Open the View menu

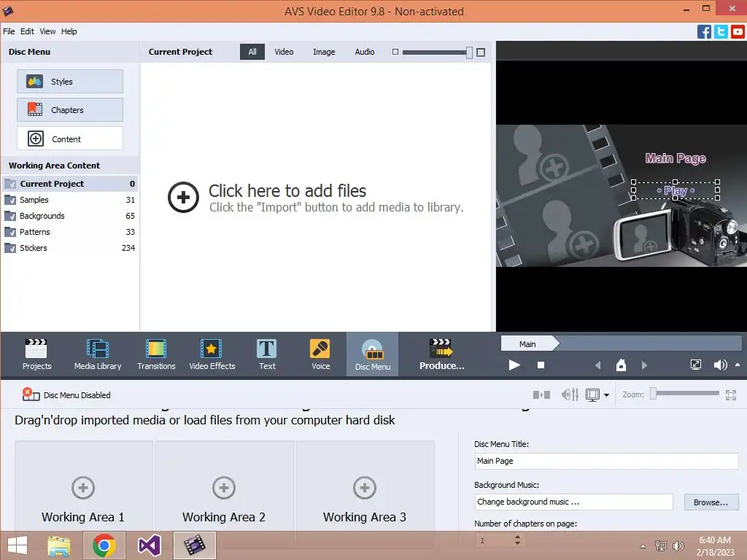47,31
